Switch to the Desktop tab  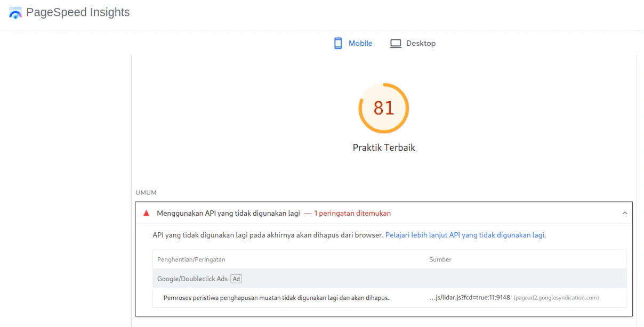point(413,44)
